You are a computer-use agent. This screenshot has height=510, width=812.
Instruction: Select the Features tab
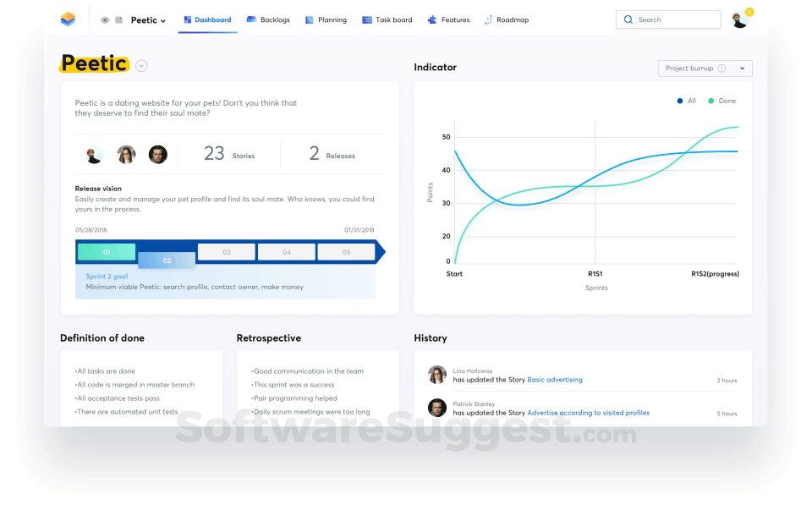click(x=448, y=19)
